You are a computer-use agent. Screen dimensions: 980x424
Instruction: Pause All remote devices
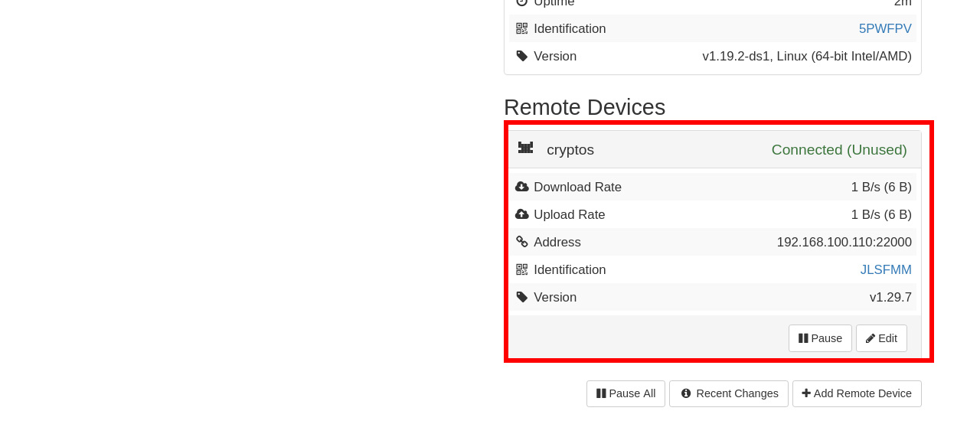pyautogui.click(x=626, y=393)
